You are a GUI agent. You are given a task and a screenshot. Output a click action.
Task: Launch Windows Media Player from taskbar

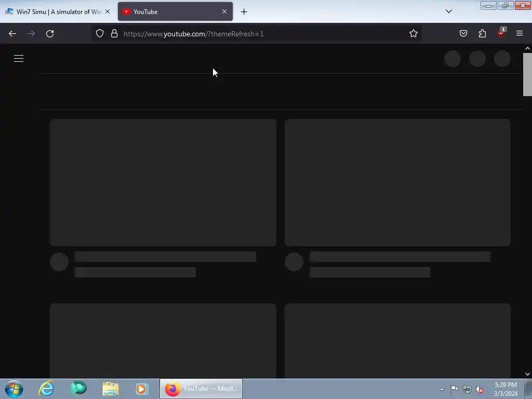coord(142,389)
